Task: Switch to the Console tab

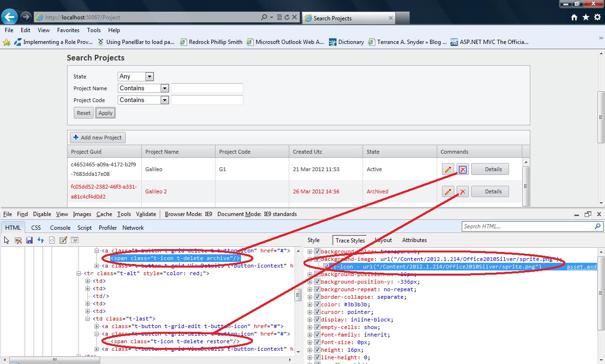Action: click(x=60, y=227)
